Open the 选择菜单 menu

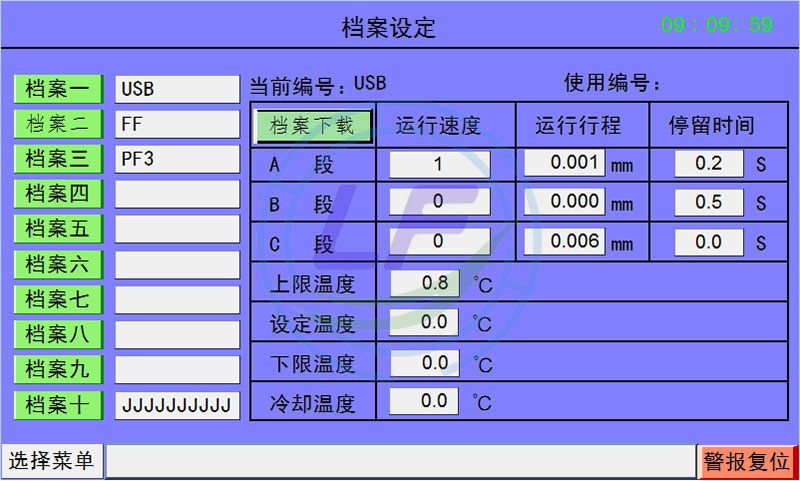pyautogui.click(x=51, y=461)
